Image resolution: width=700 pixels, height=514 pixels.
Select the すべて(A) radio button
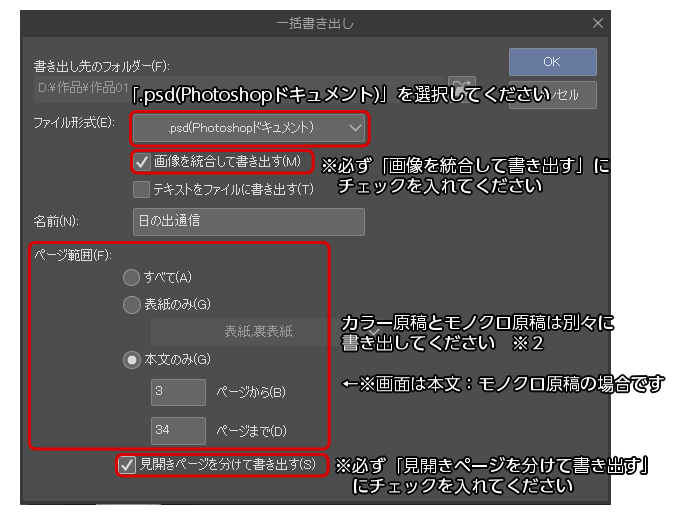(x=131, y=277)
